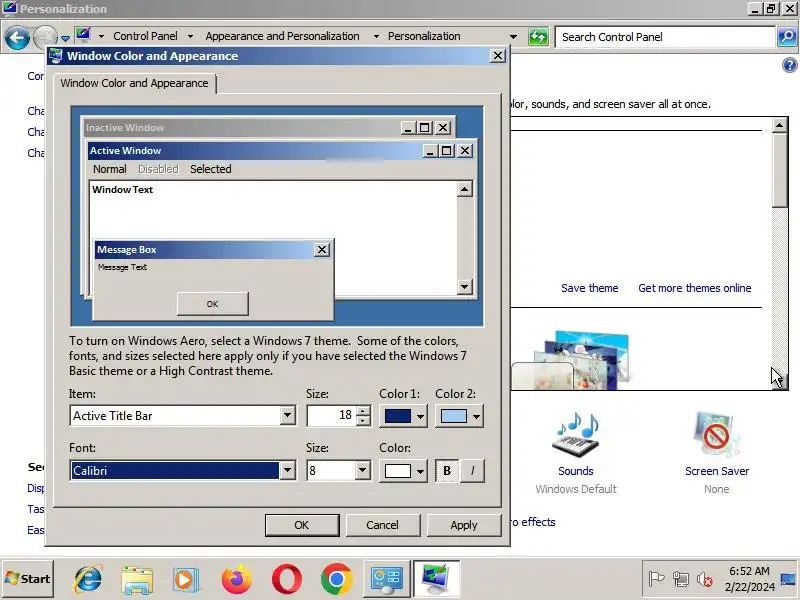This screenshot has height=600, width=800.
Task: Click the network tray icon
Action: 680,579
